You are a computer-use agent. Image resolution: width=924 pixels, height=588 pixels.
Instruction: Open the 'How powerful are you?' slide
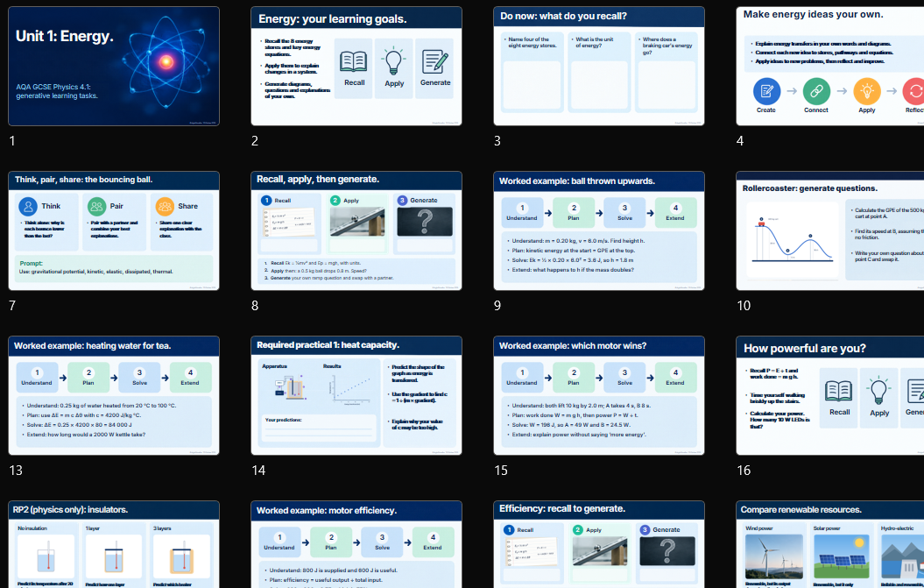830,395
